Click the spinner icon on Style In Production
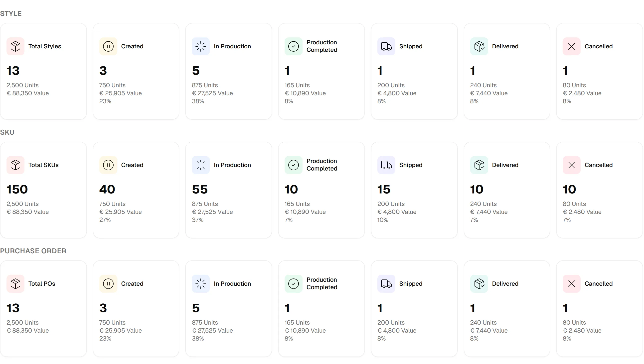 tap(201, 46)
